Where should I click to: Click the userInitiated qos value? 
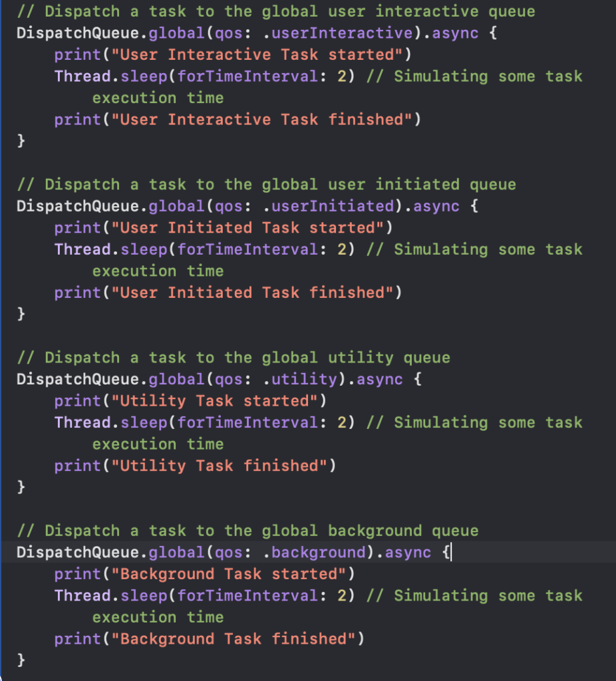point(329,206)
